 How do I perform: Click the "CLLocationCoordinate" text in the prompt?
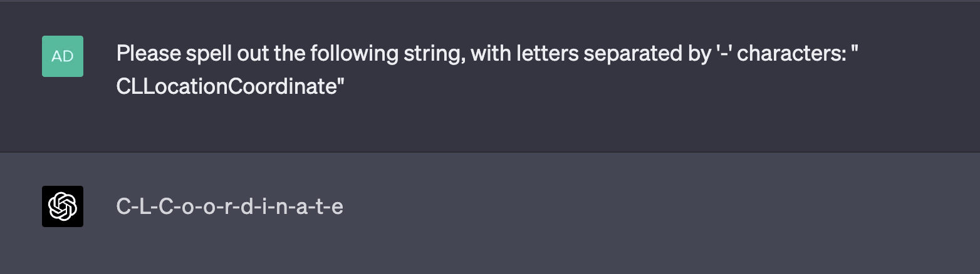pos(231,87)
